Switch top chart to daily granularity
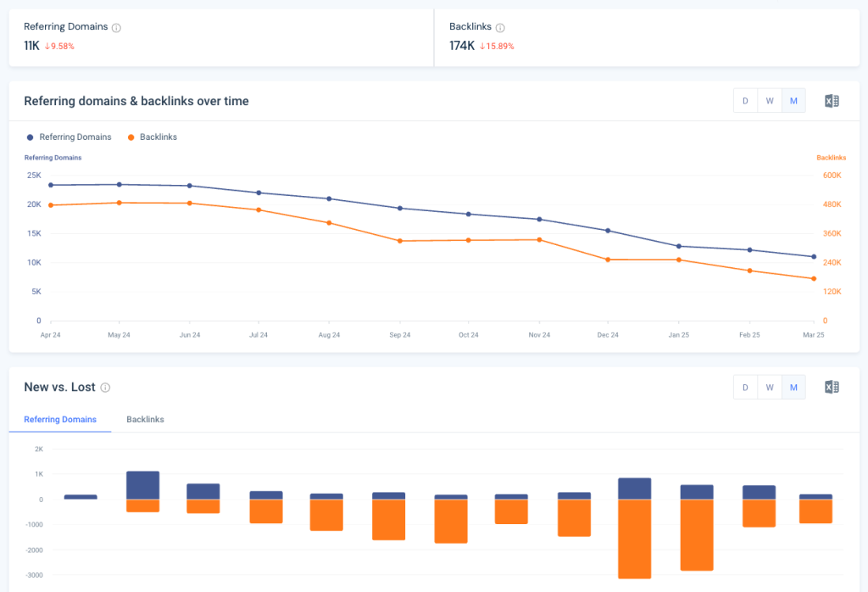The height and width of the screenshot is (592, 868). (745, 100)
